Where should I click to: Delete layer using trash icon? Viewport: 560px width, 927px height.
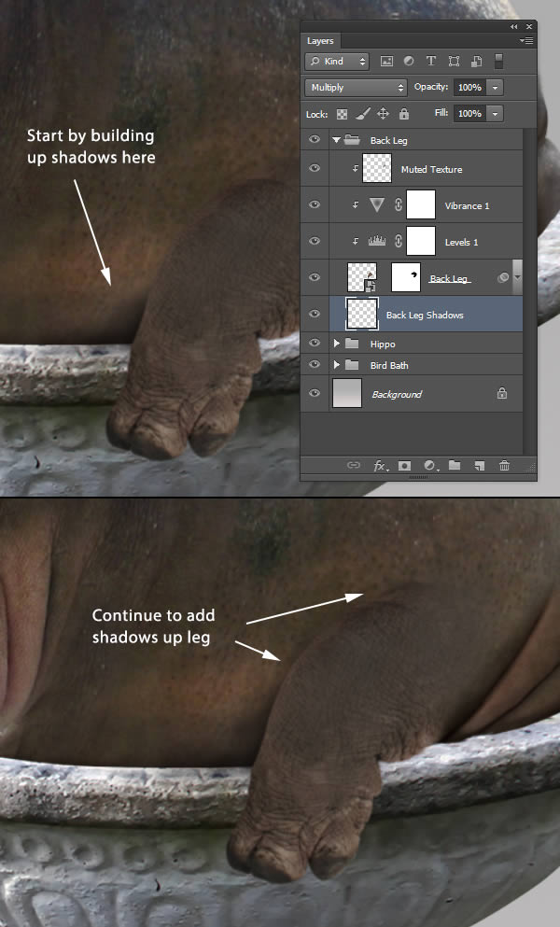[504, 466]
